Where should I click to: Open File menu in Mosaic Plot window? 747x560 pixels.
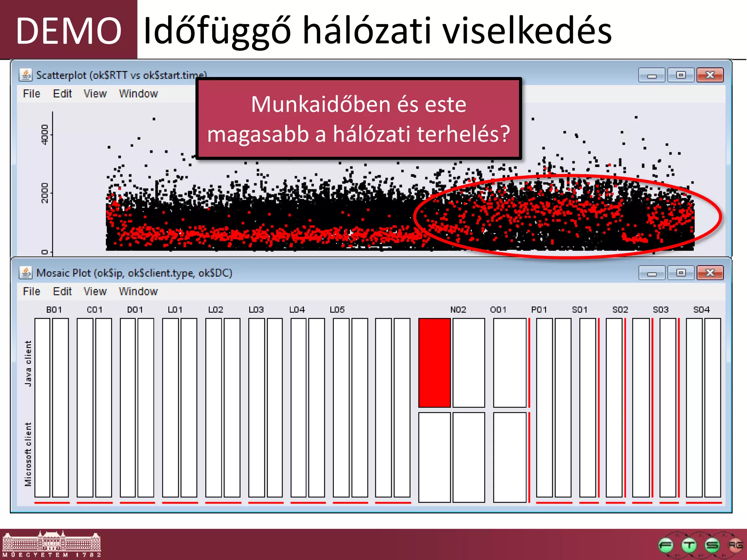[31, 291]
